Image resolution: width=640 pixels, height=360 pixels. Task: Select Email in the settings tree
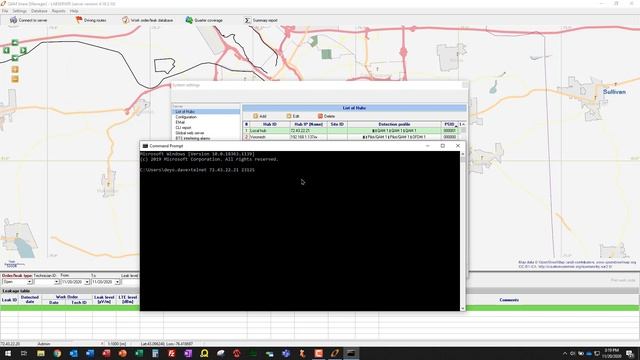[x=180, y=122]
